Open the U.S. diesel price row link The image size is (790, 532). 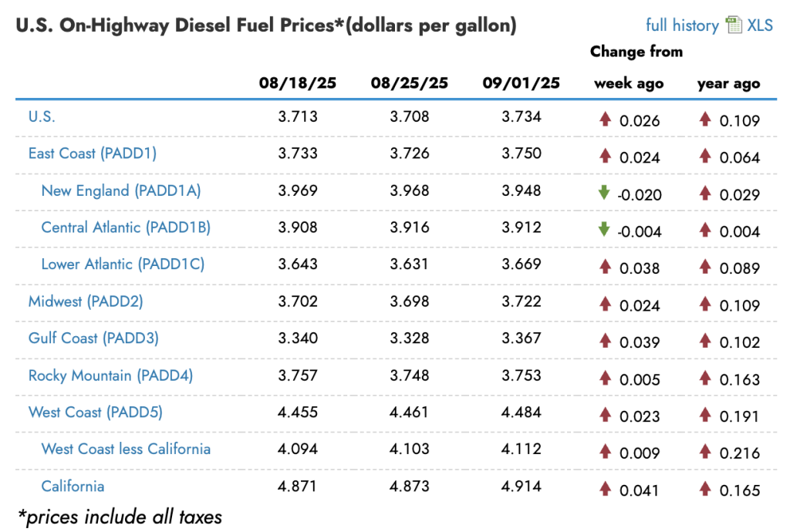(x=42, y=116)
